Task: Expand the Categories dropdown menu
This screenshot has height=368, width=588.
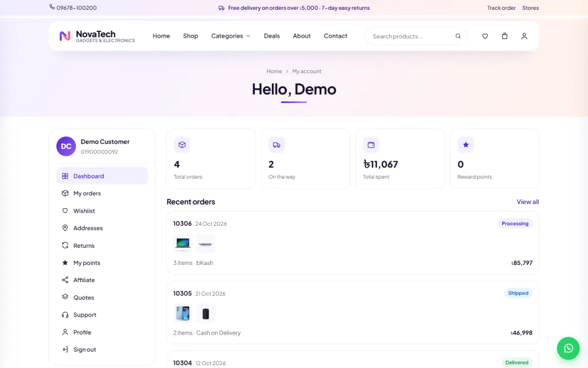Action: coord(231,36)
